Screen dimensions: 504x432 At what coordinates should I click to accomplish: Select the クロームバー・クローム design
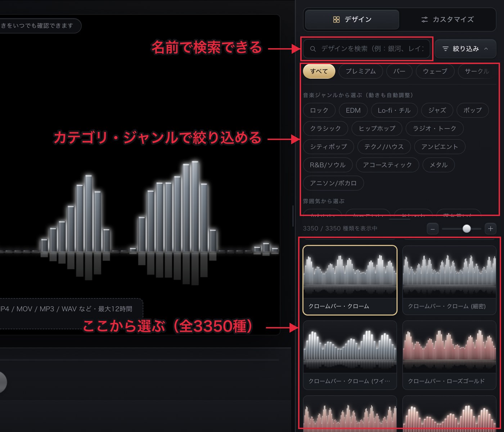(350, 280)
